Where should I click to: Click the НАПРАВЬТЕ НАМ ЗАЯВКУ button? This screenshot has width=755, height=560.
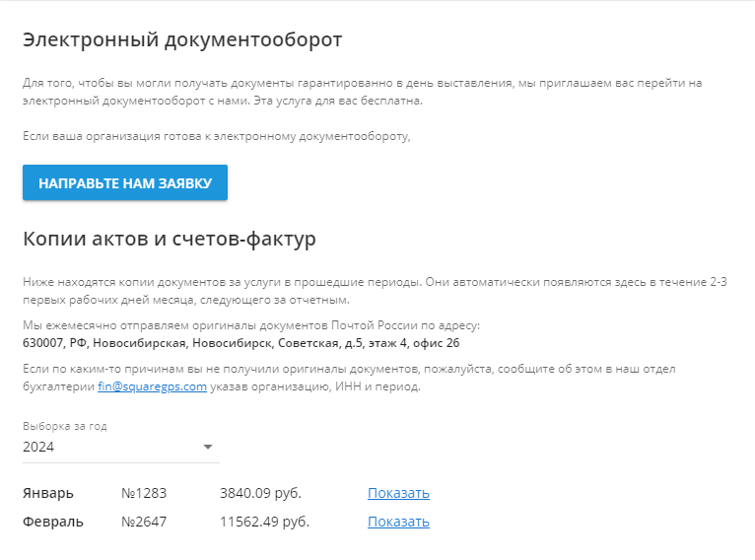coord(125,183)
